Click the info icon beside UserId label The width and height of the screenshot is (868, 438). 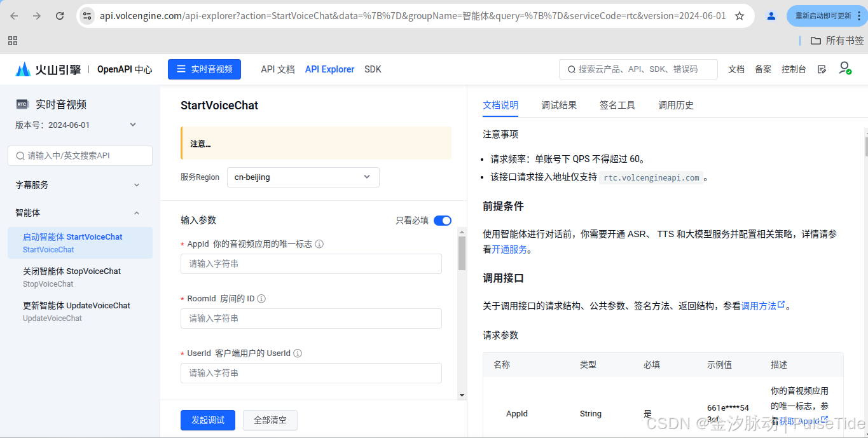[x=298, y=353]
